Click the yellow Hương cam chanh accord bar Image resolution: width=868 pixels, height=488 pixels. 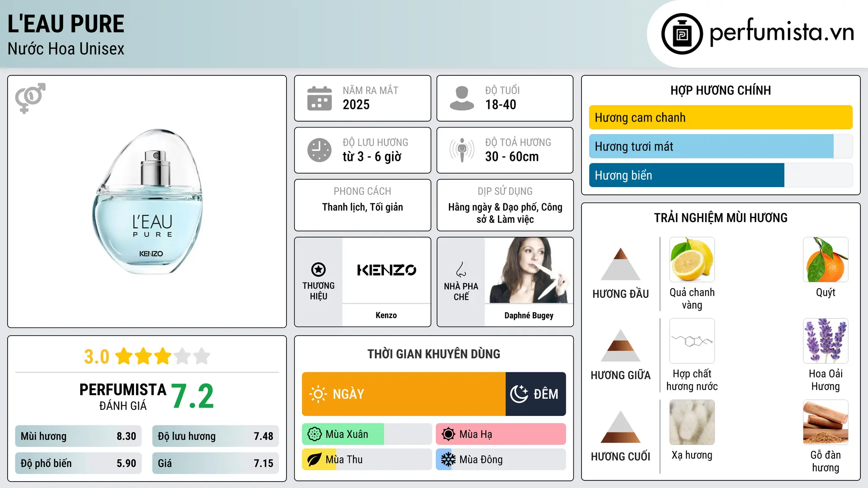tap(721, 117)
